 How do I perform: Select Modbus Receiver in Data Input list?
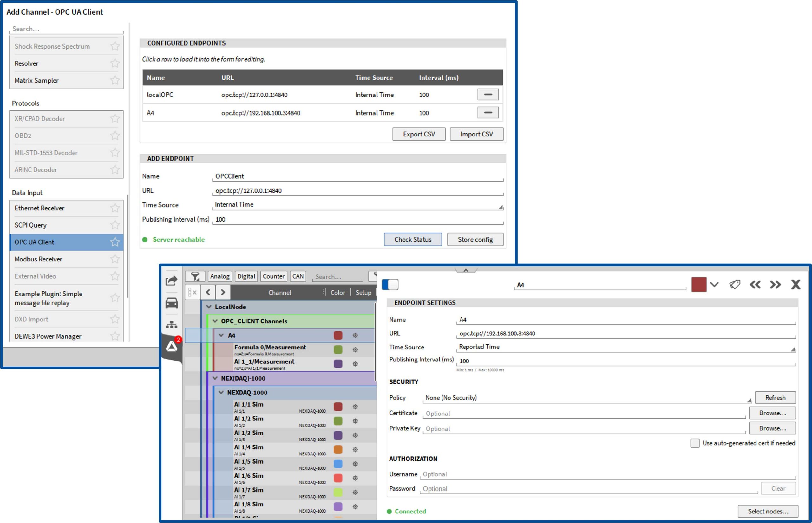point(66,259)
